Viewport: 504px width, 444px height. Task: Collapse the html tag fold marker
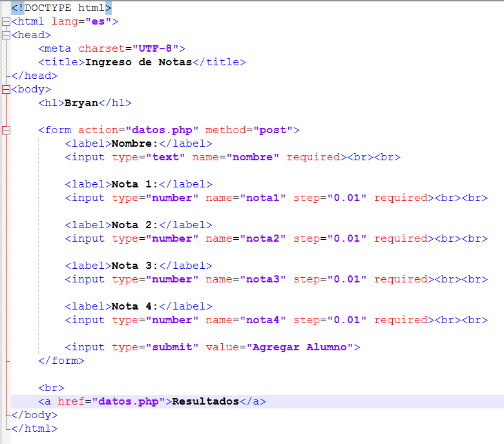(x=6, y=21)
